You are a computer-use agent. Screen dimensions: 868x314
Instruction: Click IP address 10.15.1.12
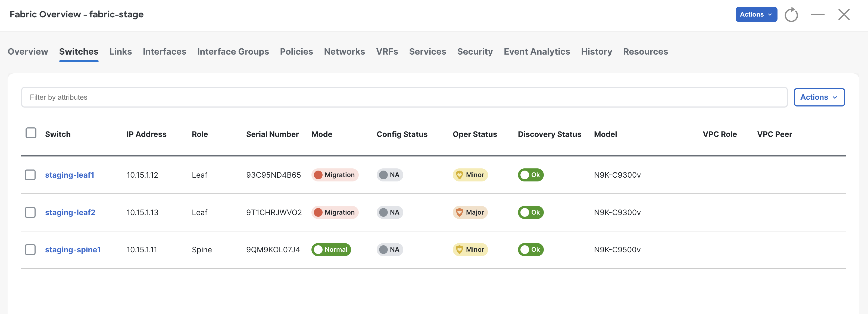coord(142,175)
